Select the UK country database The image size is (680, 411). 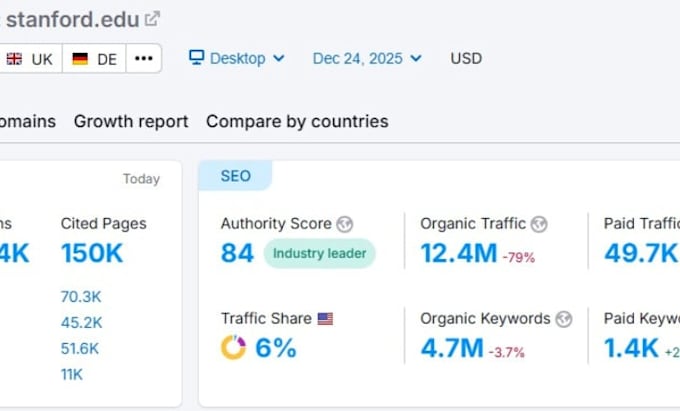click(30, 59)
